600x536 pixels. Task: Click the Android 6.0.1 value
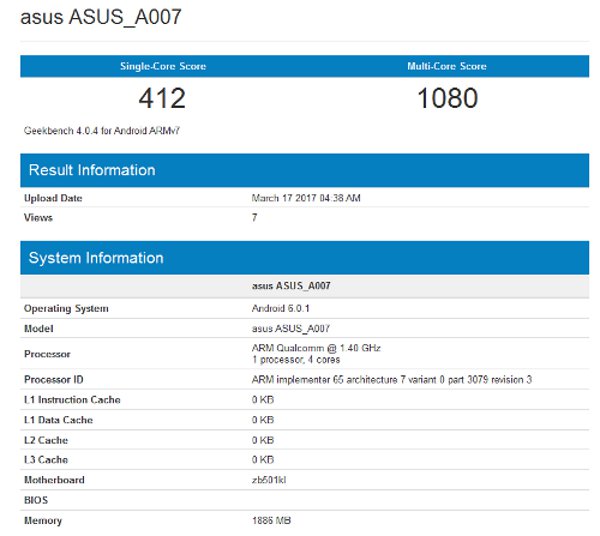tap(281, 308)
